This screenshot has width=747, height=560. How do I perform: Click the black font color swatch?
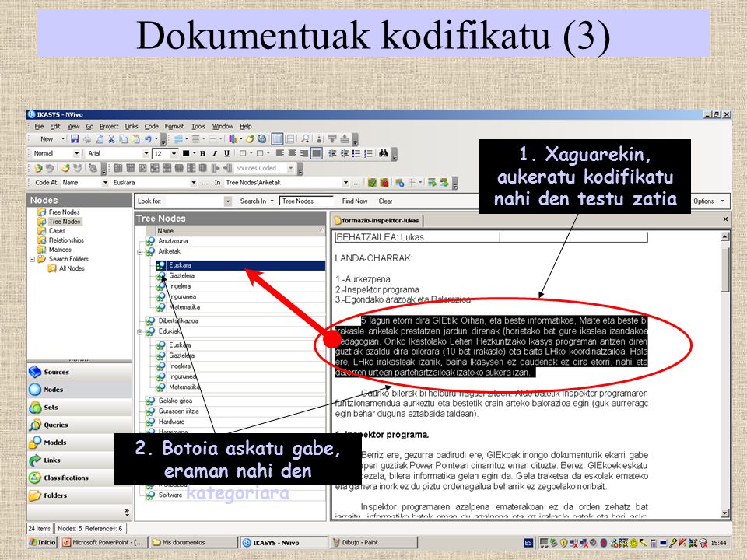tap(186, 153)
